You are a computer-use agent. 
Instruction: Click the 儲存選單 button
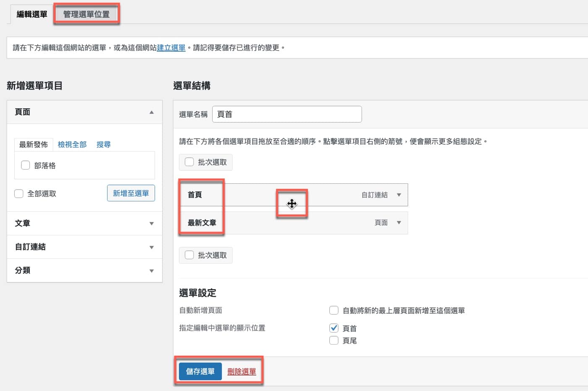pyautogui.click(x=200, y=372)
